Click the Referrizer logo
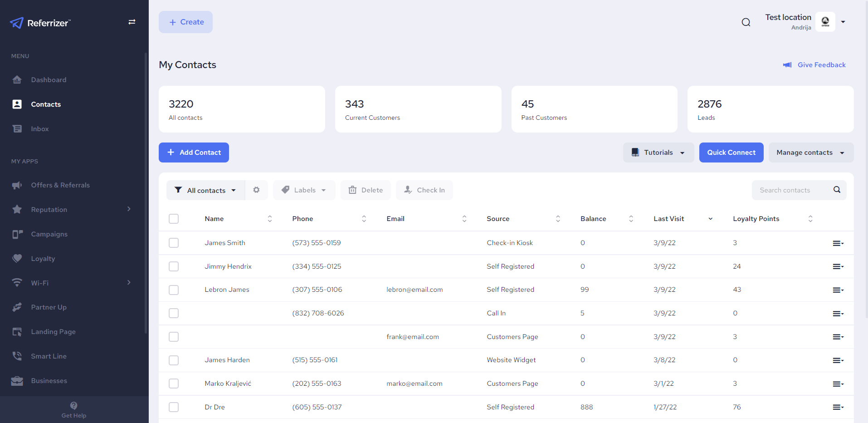 (40, 23)
